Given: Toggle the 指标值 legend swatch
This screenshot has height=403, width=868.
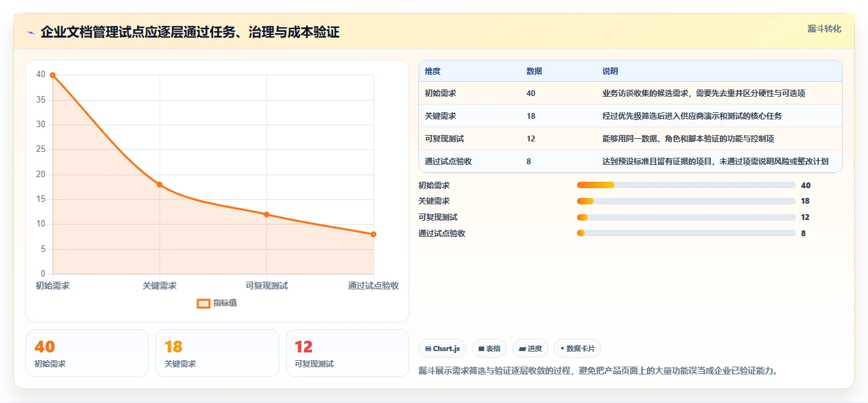Looking at the screenshot, I should (203, 303).
